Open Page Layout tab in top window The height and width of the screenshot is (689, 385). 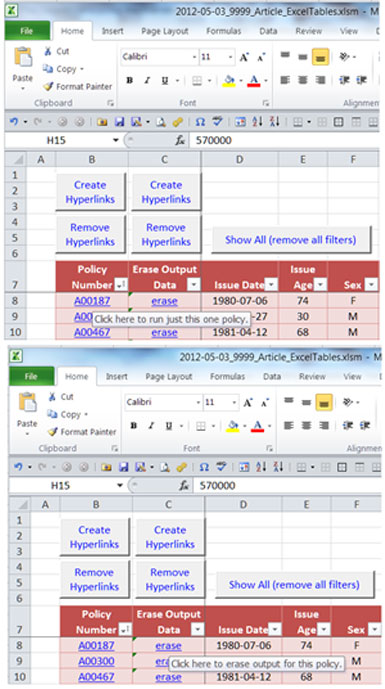(x=165, y=31)
